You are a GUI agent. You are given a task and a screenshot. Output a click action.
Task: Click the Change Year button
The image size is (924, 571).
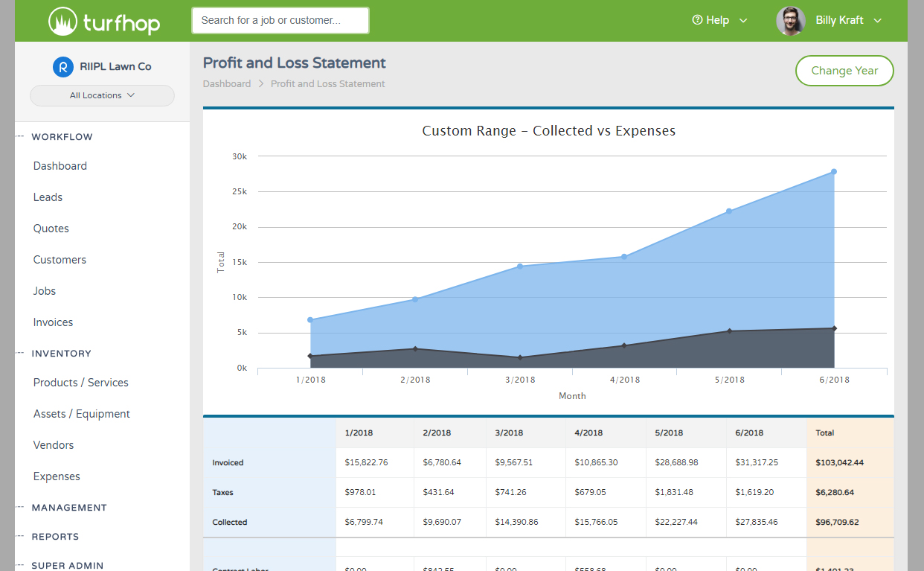844,71
